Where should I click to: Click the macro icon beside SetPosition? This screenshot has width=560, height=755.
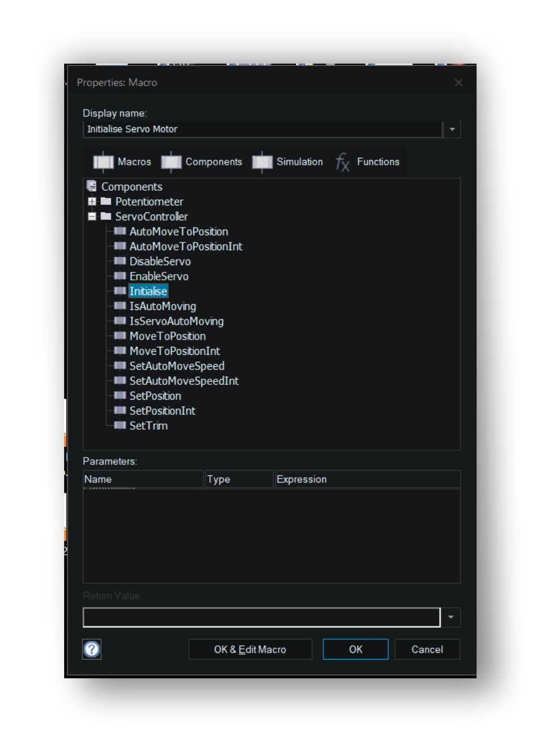[x=120, y=395]
